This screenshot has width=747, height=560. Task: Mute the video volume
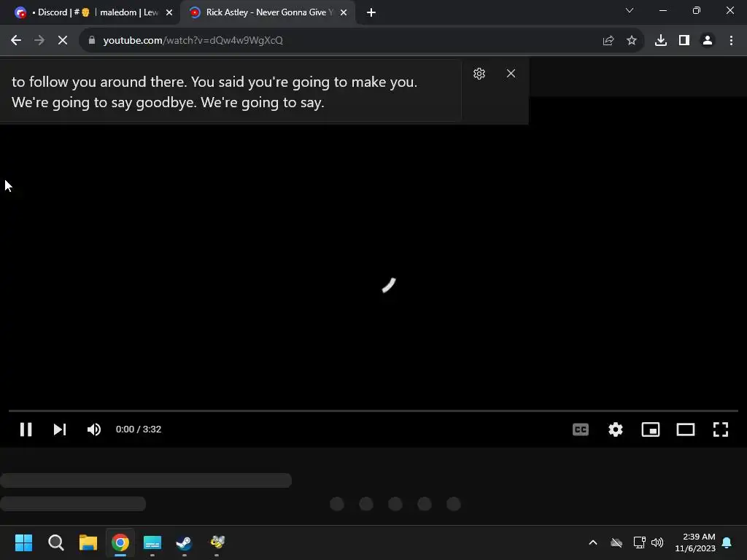[x=94, y=429]
